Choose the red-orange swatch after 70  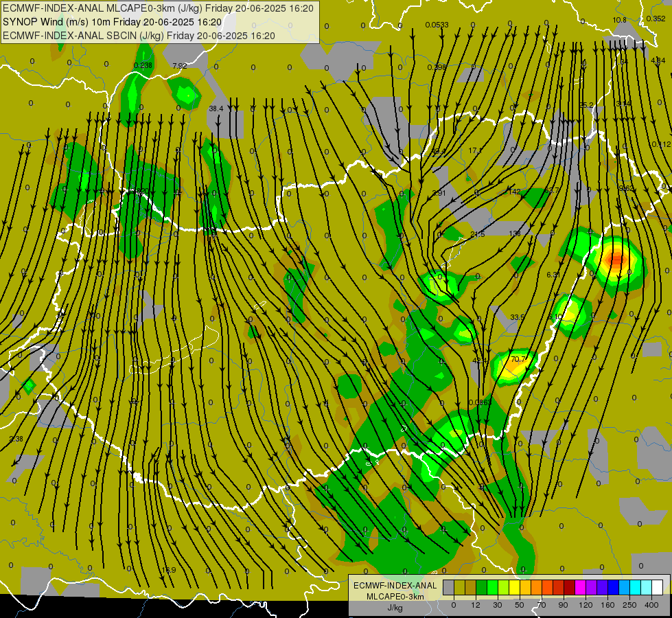pyautogui.click(x=547, y=587)
